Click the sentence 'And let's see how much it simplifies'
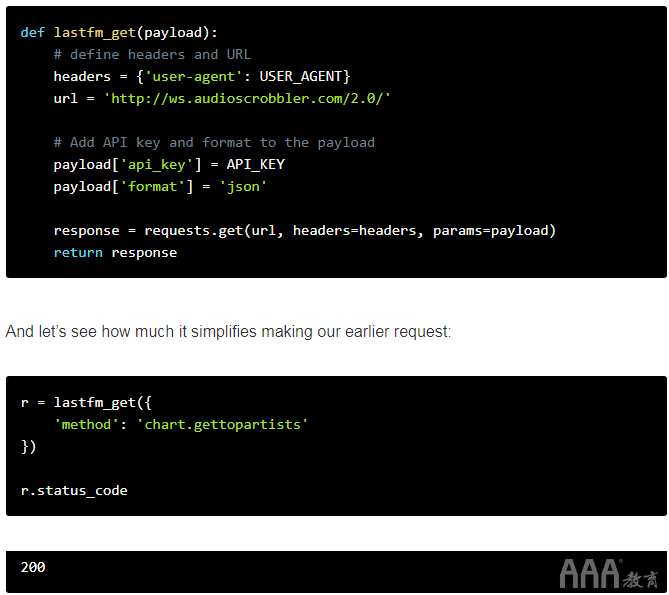The image size is (669, 595). click(x=228, y=331)
